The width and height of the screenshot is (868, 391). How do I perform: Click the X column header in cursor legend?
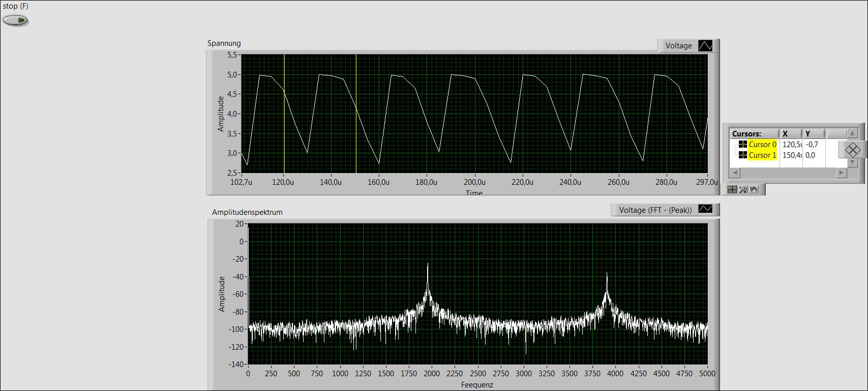791,134
